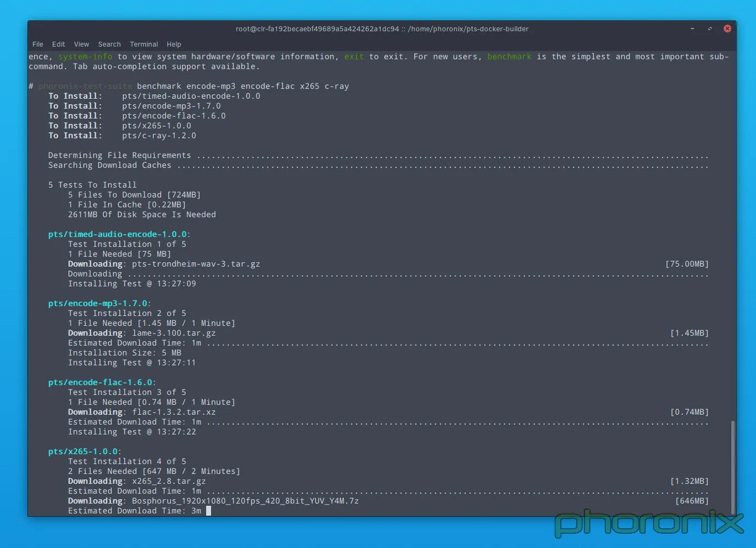Click 'Installation Size: 5 MB' line

click(x=124, y=353)
